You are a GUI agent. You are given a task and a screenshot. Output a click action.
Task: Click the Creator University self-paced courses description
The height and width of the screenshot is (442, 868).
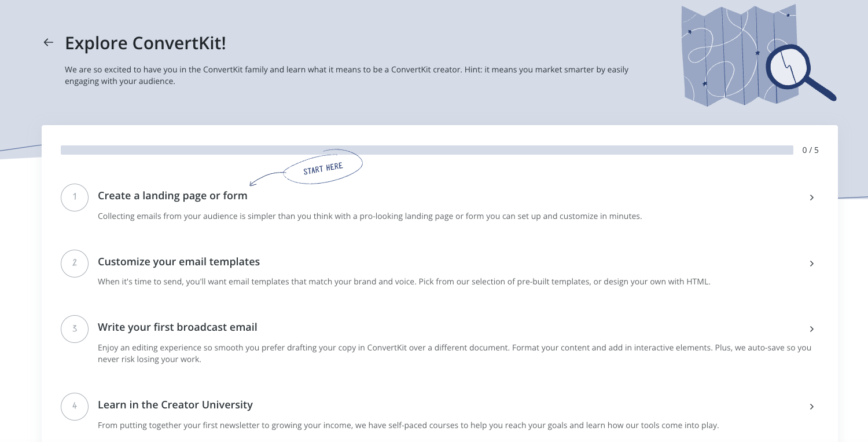[x=408, y=426]
